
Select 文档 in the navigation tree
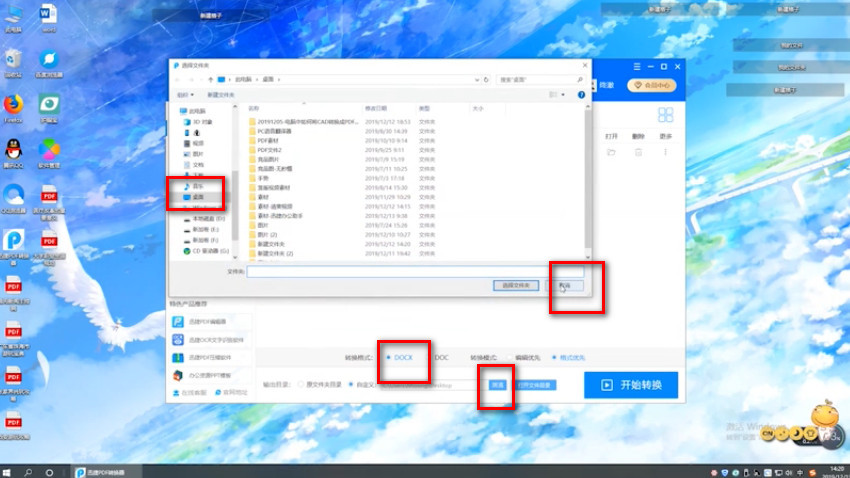coord(194,165)
